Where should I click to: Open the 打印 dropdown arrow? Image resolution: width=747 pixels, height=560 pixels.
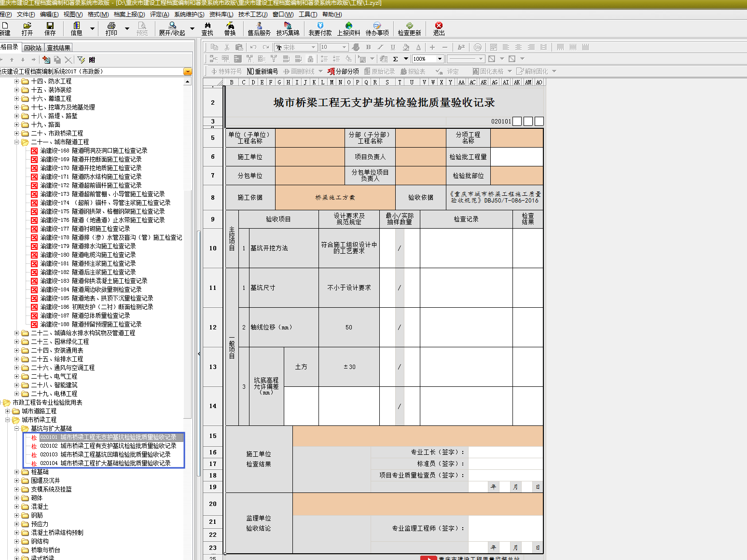(127, 28)
